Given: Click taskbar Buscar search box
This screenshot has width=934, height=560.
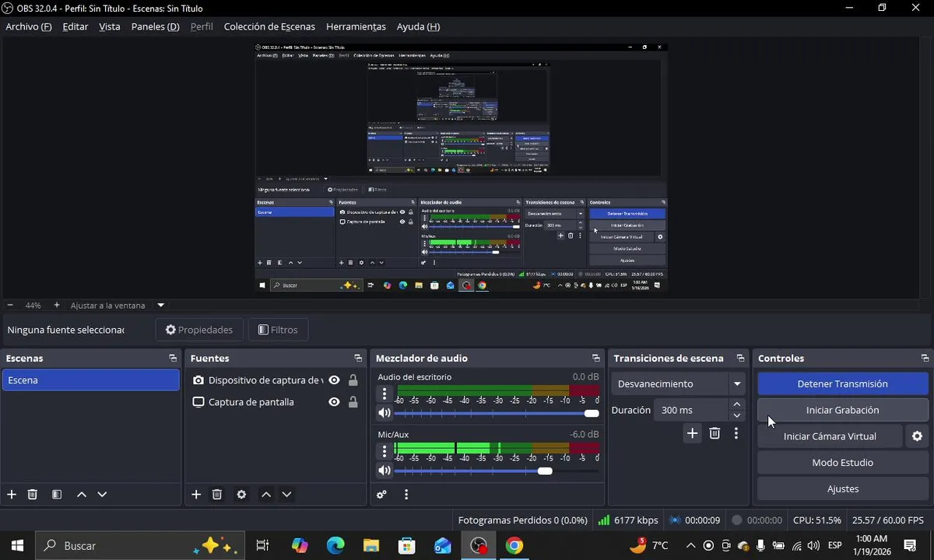Looking at the screenshot, I should (x=140, y=546).
